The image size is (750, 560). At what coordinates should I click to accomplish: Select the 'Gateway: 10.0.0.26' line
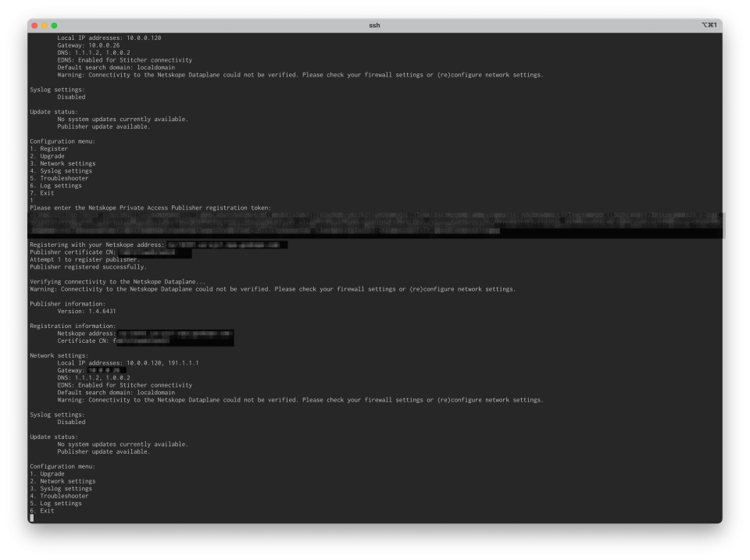[x=88, y=45]
